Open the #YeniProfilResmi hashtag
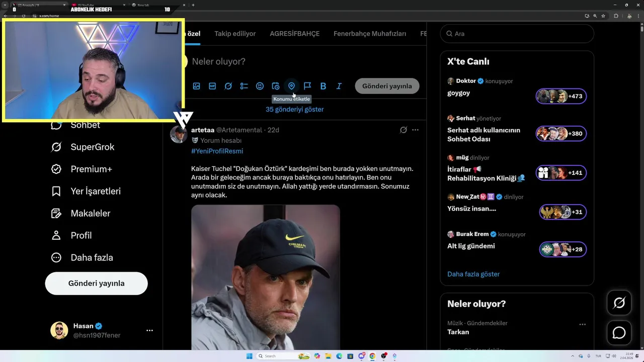Viewport: 644px width, 362px height. pyautogui.click(x=217, y=151)
